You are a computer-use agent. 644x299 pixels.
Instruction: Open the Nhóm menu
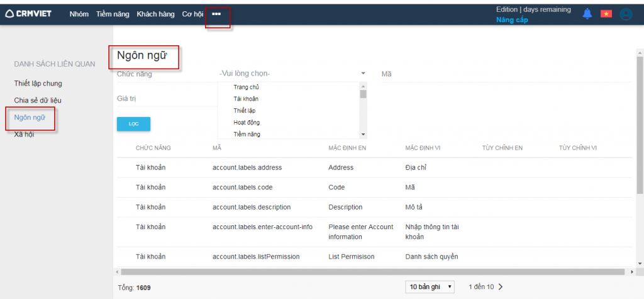[79, 14]
